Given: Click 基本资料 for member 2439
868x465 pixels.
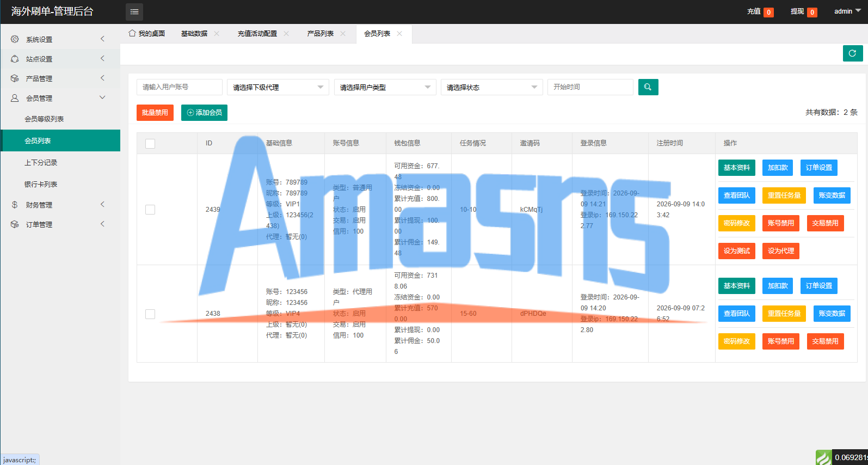Looking at the screenshot, I should pos(737,168).
